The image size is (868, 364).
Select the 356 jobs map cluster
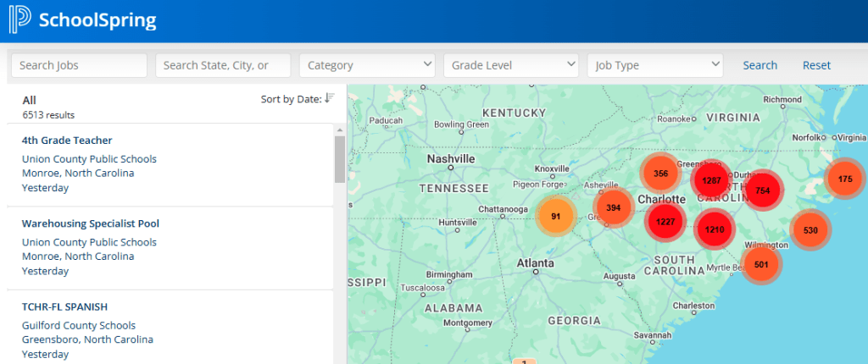point(660,174)
